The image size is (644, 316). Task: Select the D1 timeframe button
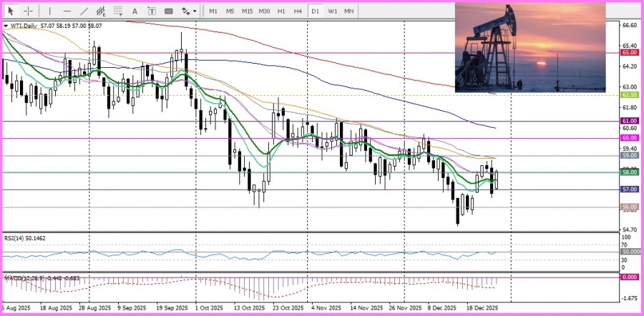coord(316,11)
